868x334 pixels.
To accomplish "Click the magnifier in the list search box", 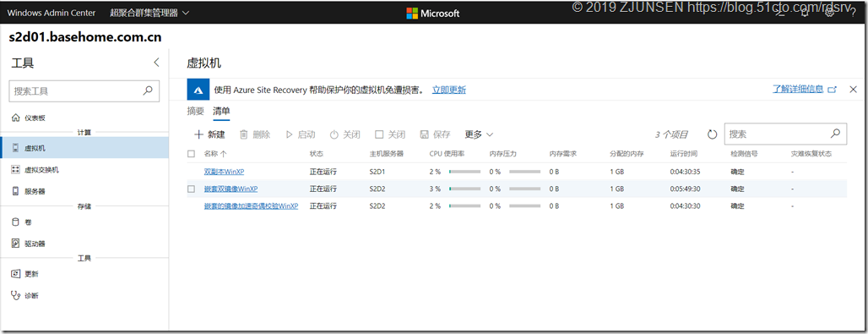I will pos(836,133).
